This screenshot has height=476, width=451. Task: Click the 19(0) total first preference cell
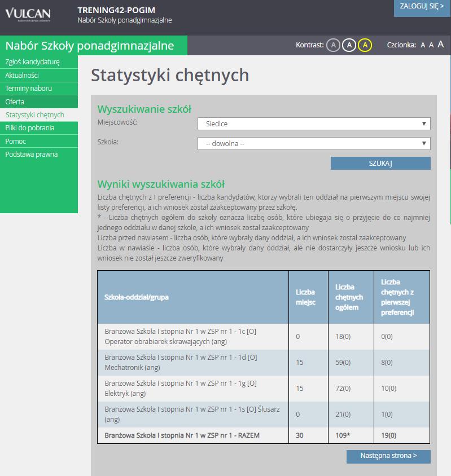point(402,435)
